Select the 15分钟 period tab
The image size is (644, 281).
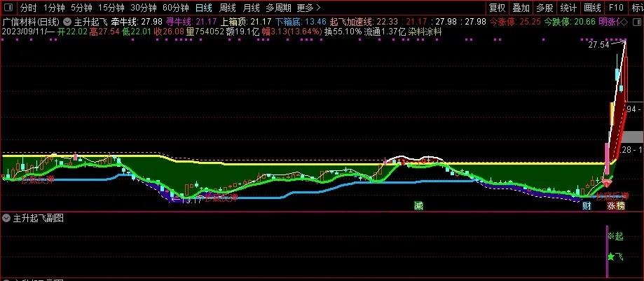pyautogui.click(x=111, y=8)
